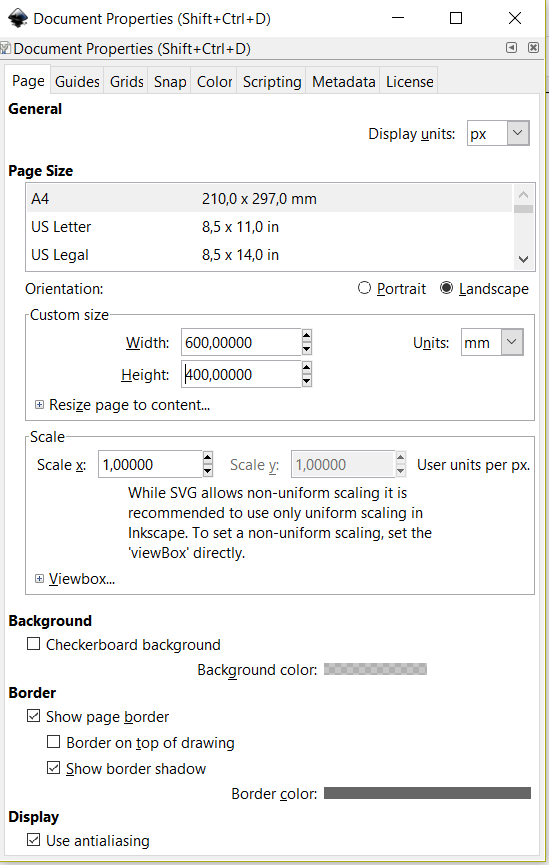Select Landscape orientation
The image size is (549, 865).
click(484, 289)
